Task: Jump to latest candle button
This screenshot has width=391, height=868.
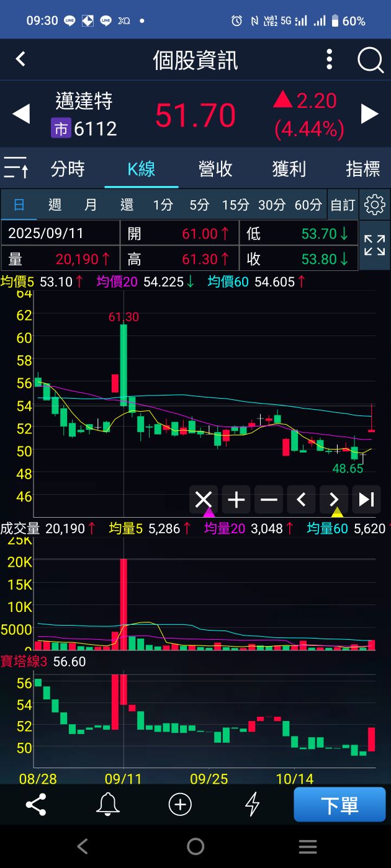Action: (366, 500)
